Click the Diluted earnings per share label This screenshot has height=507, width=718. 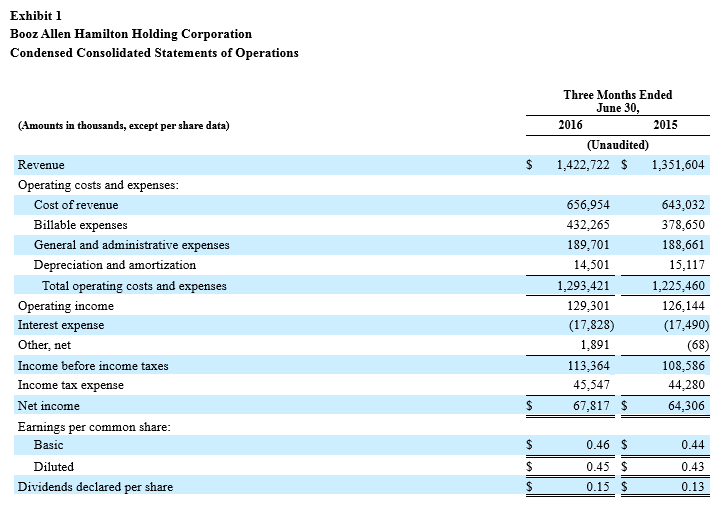coord(54,466)
